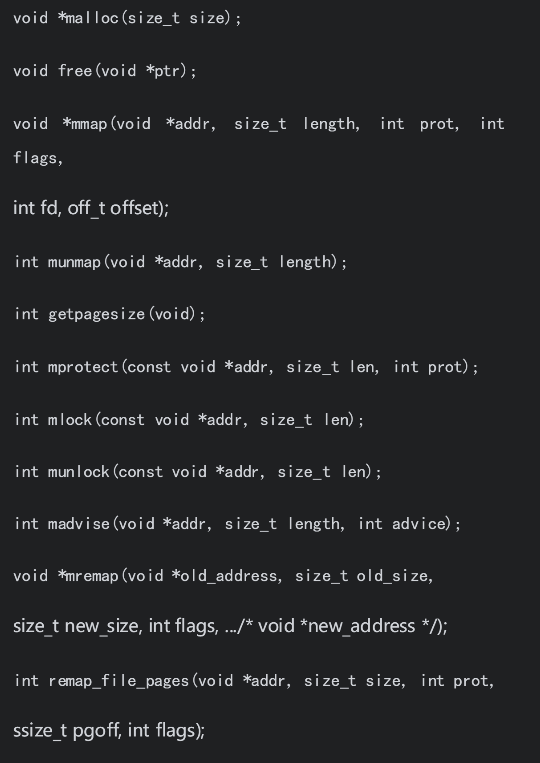Click the mprotect declaration line
This screenshot has height=763, width=540.
click(x=247, y=367)
